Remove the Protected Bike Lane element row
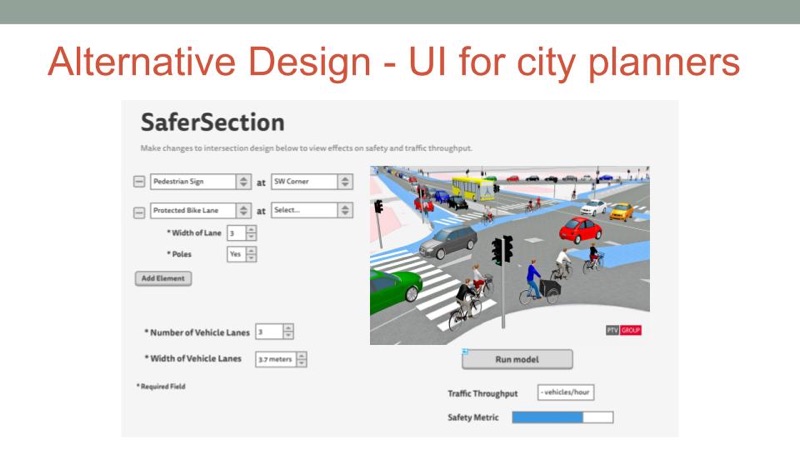Screen dimensions: 800x450 139,212
